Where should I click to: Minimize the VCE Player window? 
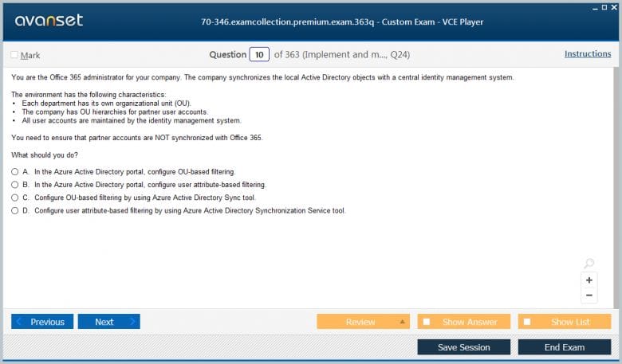tap(595, 8)
